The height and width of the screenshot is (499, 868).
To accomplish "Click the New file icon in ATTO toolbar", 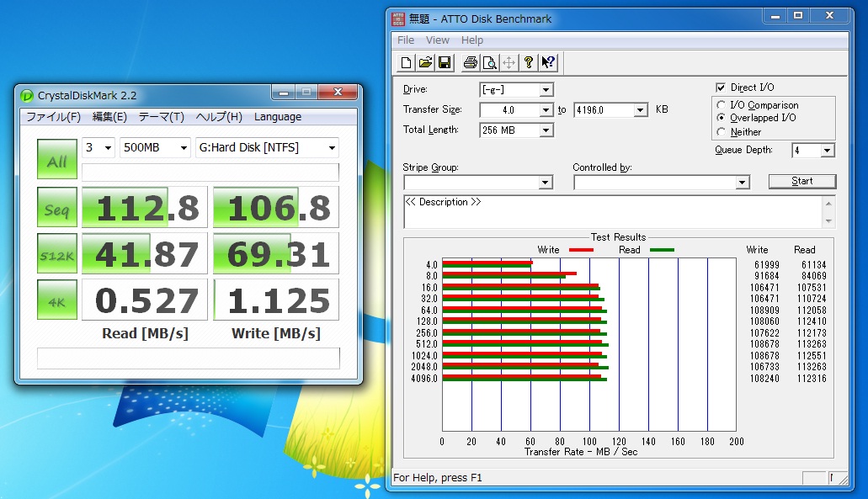I will tap(407, 62).
